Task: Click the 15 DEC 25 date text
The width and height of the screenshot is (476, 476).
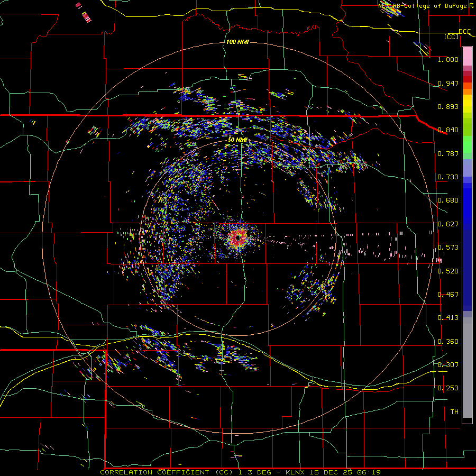Action: (331, 472)
